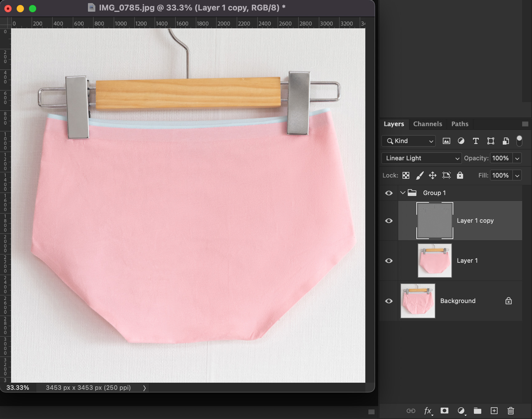Open the Opacity slider dropdown arrow

[x=517, y=158]
